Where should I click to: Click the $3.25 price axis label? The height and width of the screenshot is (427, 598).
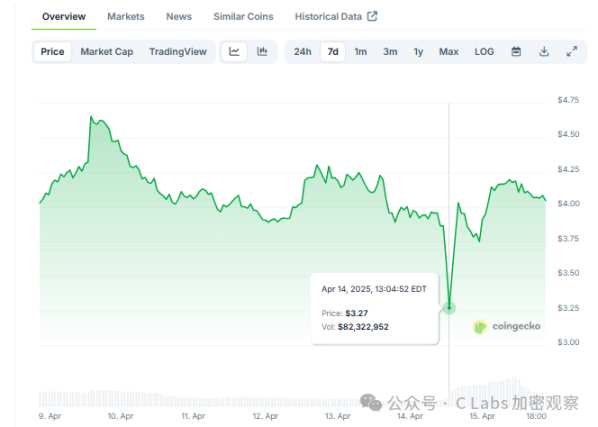[568, 308]
